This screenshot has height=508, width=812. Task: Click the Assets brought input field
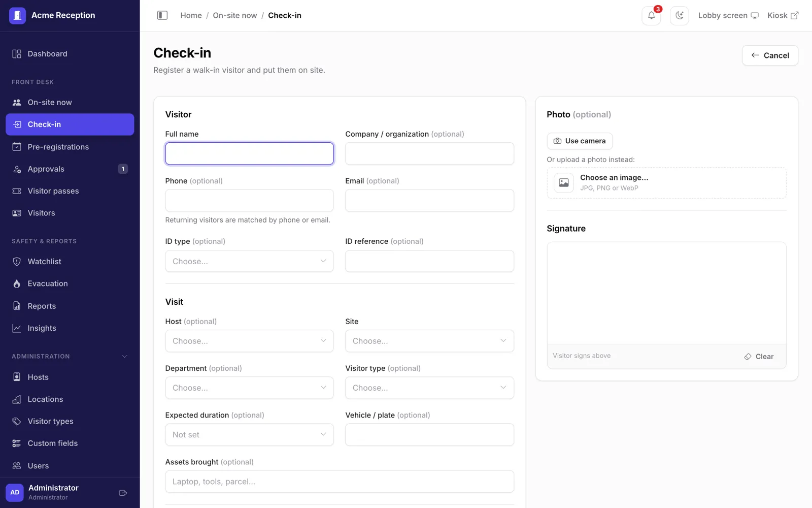pos(340,482)
